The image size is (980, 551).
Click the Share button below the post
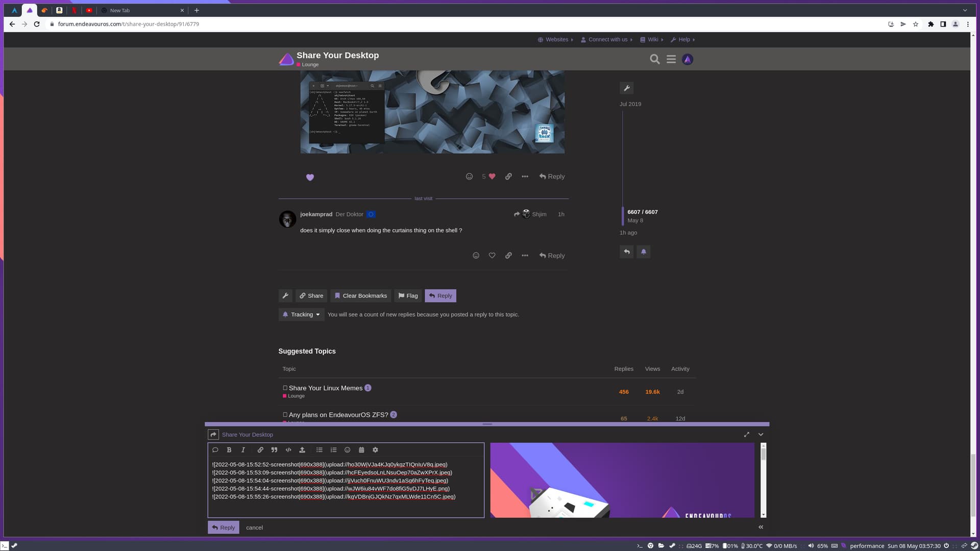pyautogui.click(x=311, y=296)
